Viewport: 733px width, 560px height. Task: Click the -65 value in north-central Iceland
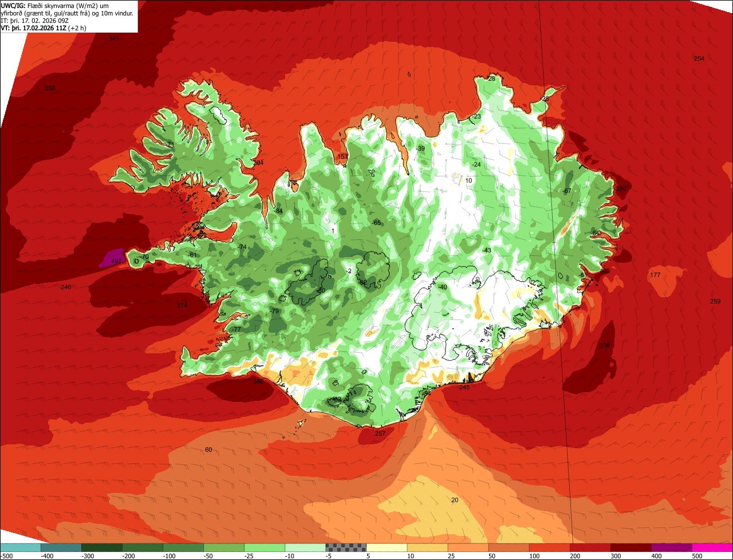tap(376, 223)
